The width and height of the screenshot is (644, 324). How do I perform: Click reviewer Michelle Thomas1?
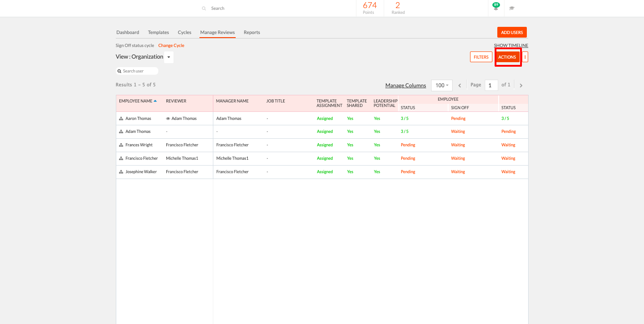[x=182, y=158]
